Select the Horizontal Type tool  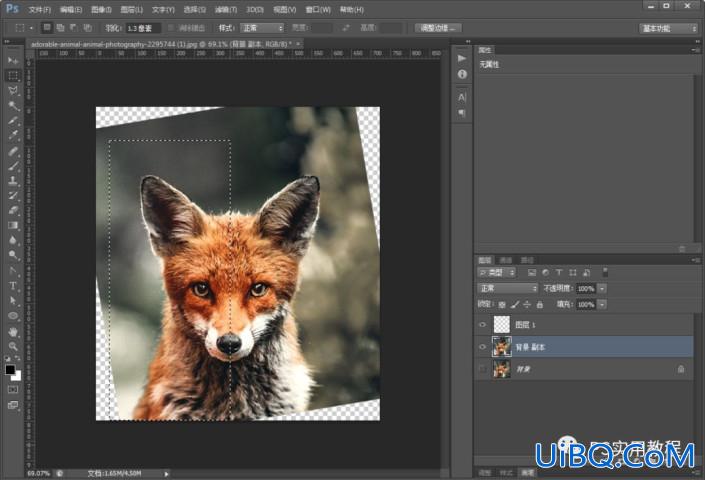[x=13, y=285]
